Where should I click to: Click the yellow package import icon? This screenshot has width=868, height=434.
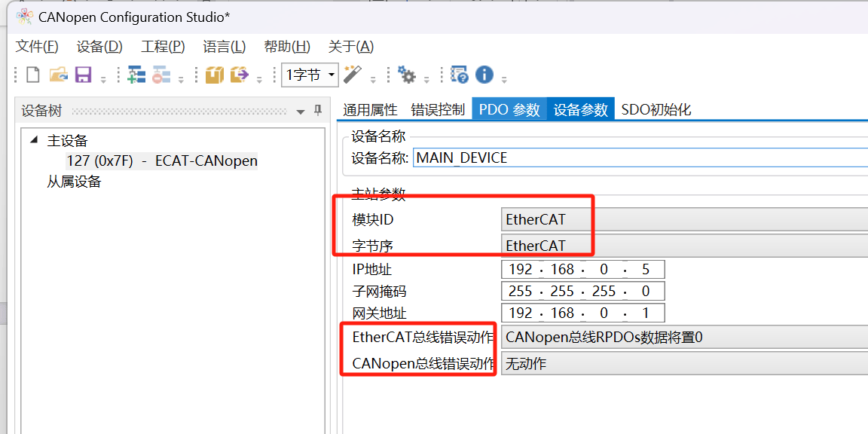[x=214, y=75]
